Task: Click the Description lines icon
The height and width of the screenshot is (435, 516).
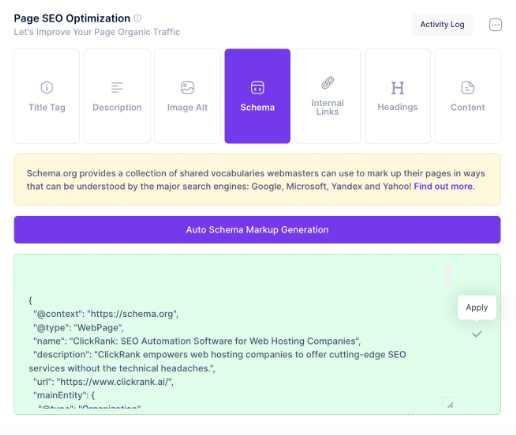Action: tap(117, 88)
